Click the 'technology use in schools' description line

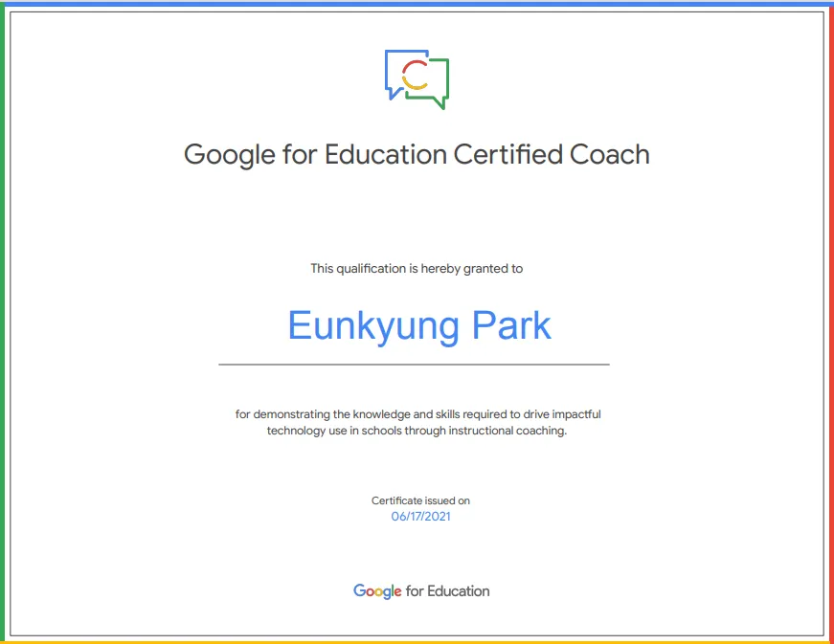point(417,431)
